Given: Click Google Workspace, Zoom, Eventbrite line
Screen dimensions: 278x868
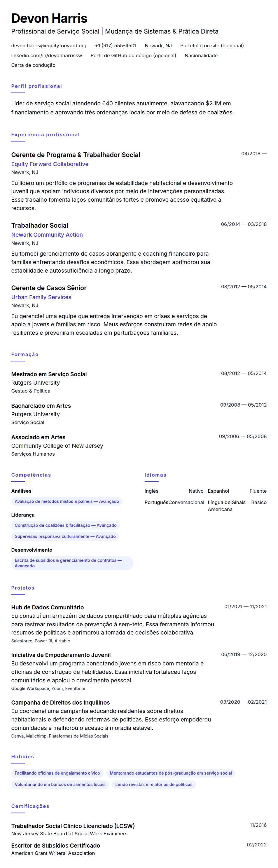Looking at the screenshot, I should coord(48,689).
